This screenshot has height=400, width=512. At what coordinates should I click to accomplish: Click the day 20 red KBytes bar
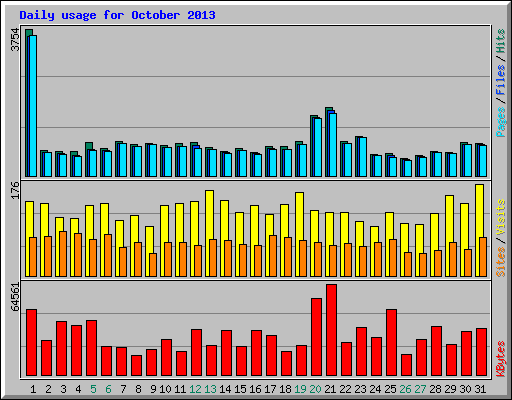[316, 337]
